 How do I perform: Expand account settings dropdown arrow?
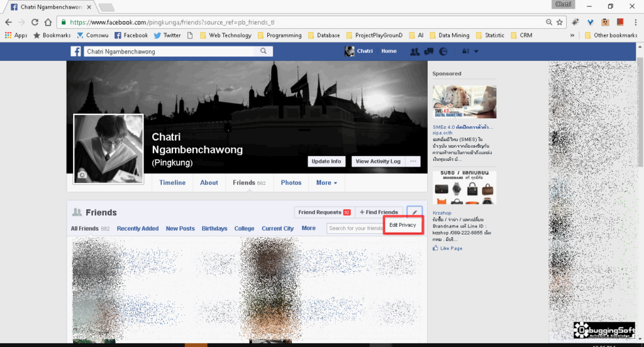[477, 52]
